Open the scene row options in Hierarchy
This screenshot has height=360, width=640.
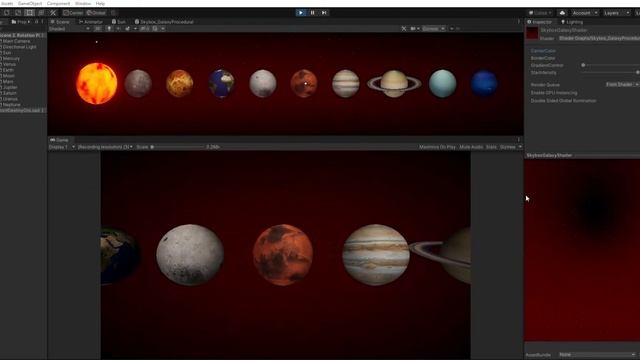[42, 36]
